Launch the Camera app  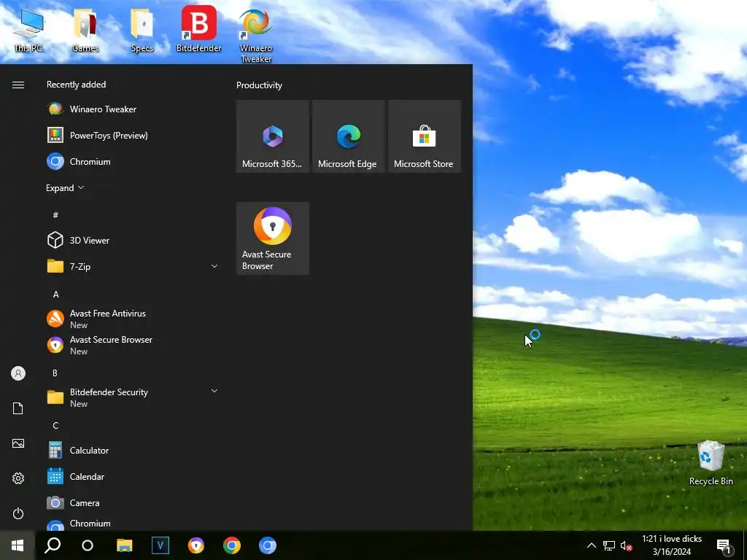pos(133,502)
